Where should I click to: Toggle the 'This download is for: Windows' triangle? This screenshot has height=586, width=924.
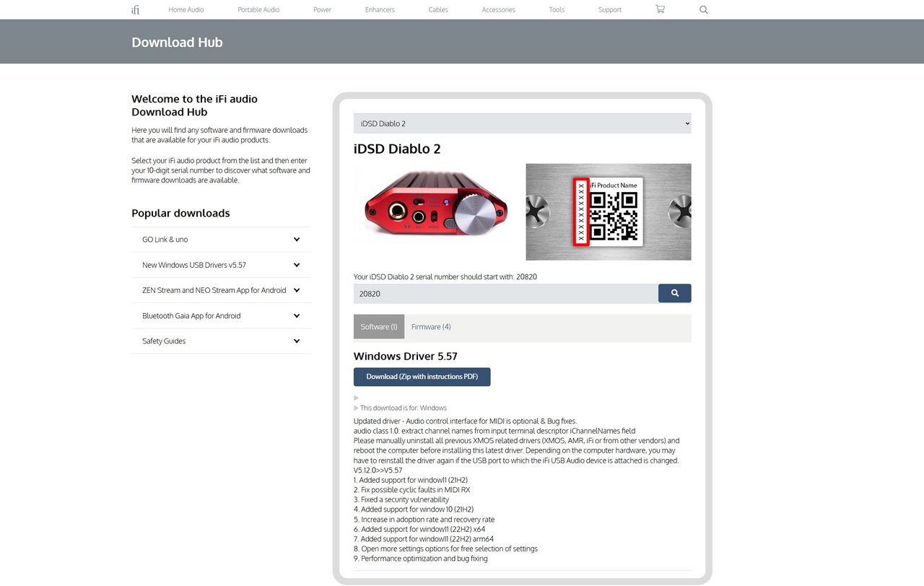click(357, 408)
